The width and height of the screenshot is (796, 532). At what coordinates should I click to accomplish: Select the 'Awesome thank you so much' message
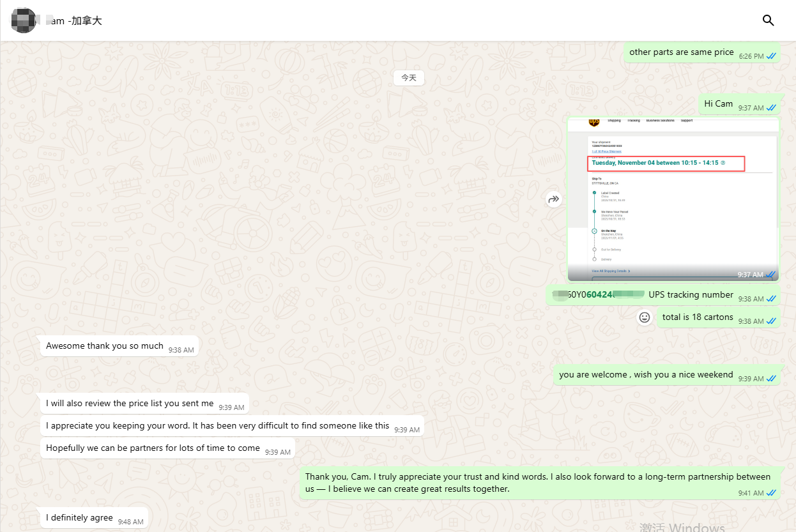(x=105, y=346)
